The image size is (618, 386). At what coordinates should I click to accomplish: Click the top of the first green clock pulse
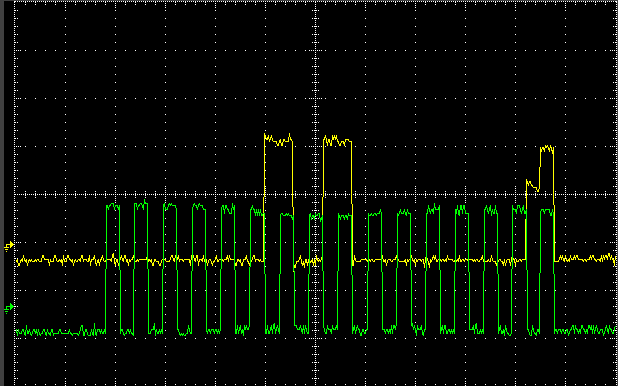(x=113, y=207)
